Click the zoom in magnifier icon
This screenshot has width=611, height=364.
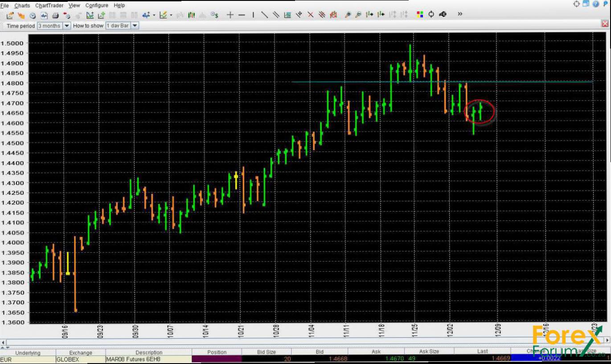[348, 15]
